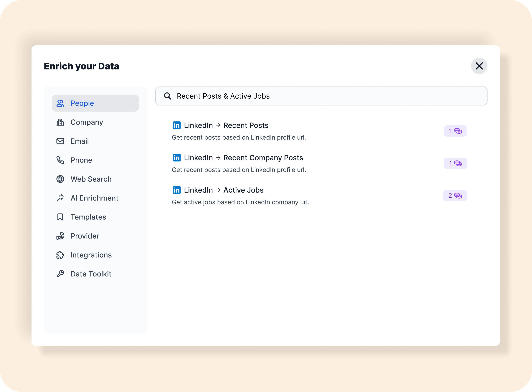Image resolution: width=532 pixels, height=392 pixels.
Task: Click the Email envelope icon
Action: (60, 141)
